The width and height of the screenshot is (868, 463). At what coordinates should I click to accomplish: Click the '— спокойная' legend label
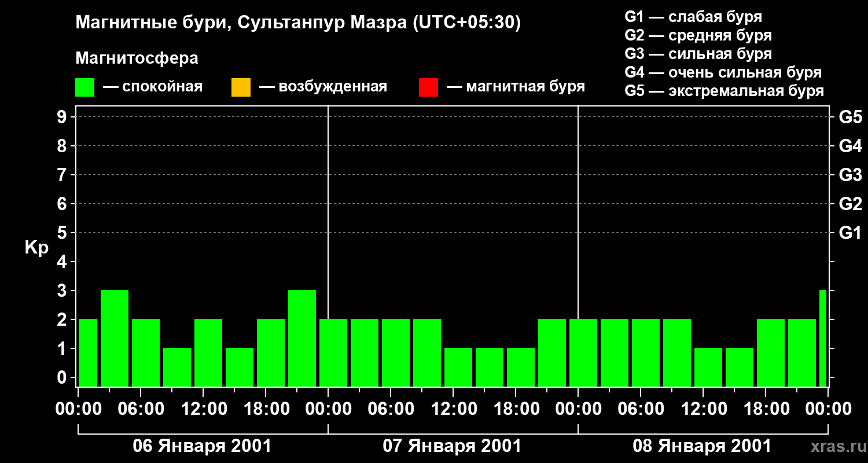153,87
